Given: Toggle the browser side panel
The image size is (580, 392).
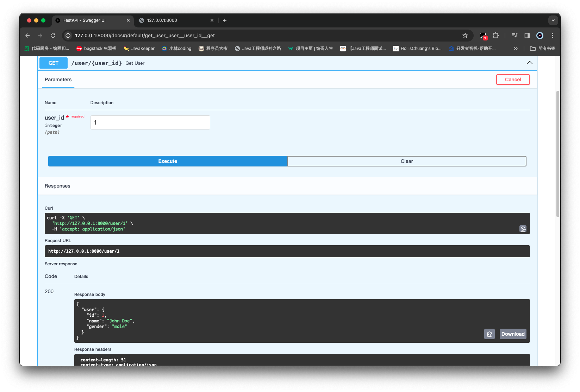Looking at the screenshot, I should [527, 36].
